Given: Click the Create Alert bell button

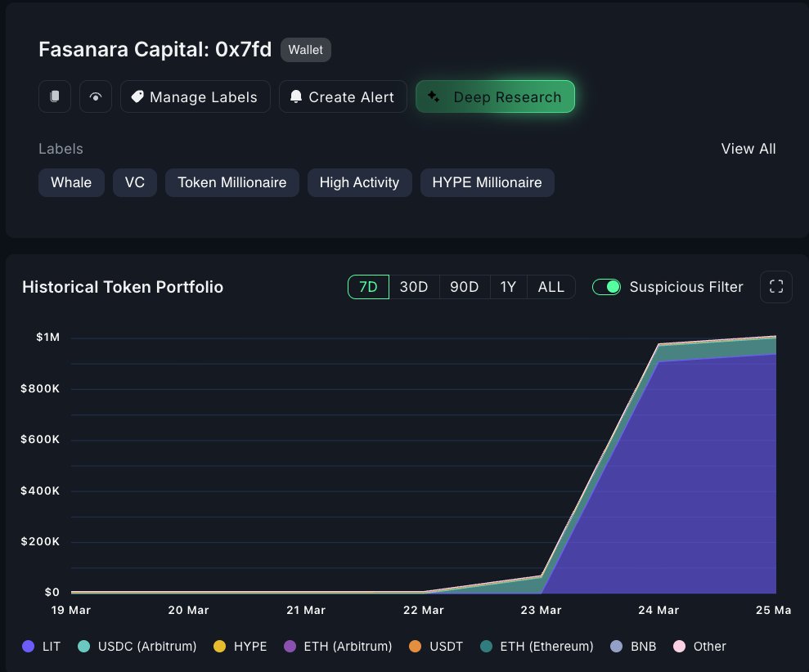Looking at the screenshot, I should [x=343, y=96].
